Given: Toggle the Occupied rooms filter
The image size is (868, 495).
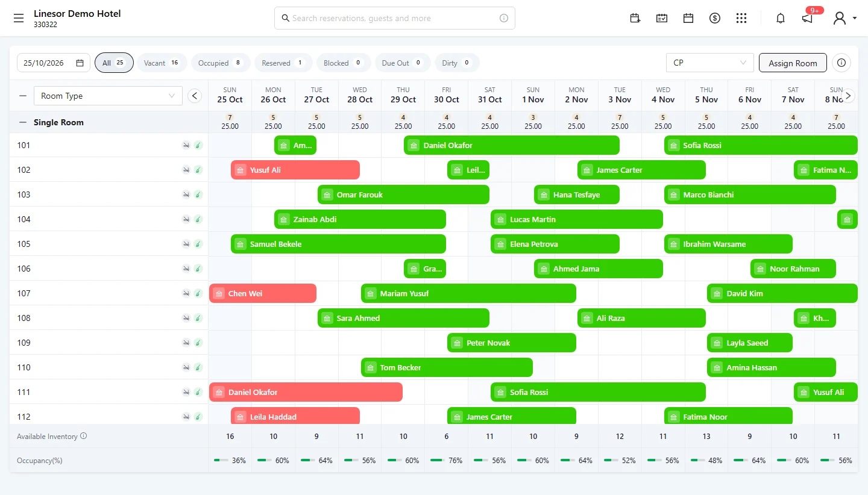Looking at the screenshot, I should pyautogui.click(x=221, y=63).
